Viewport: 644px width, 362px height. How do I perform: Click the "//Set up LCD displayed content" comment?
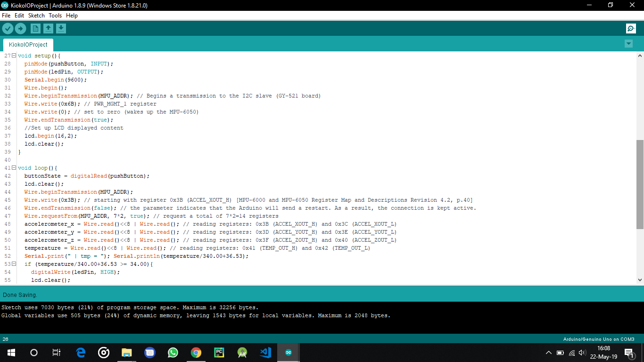(74, 128)
